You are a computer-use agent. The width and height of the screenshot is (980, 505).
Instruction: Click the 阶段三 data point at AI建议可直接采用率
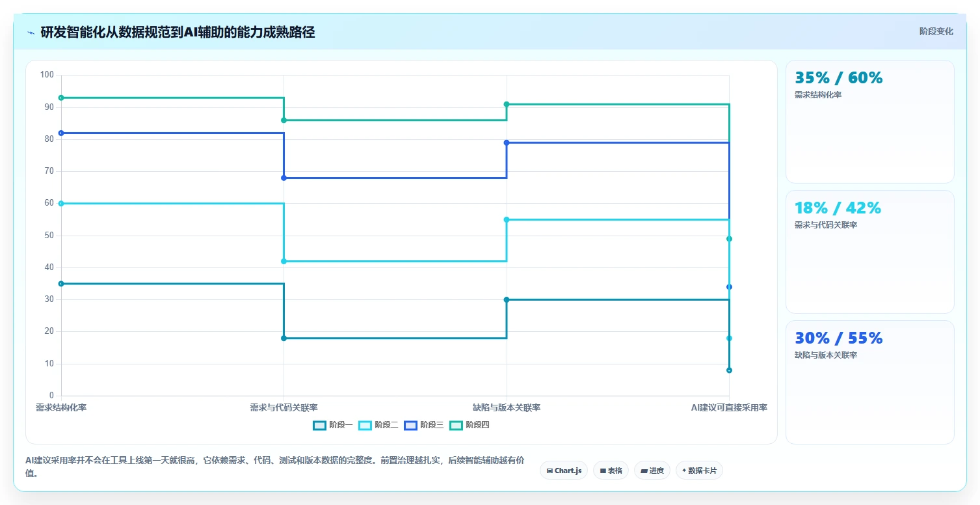pos(729,287)
